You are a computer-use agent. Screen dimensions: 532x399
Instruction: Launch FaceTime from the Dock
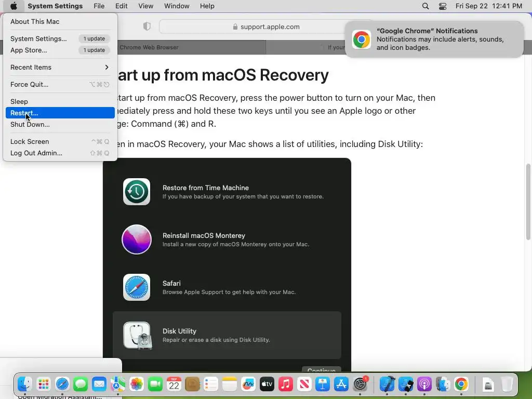click(x=155, y=384)
